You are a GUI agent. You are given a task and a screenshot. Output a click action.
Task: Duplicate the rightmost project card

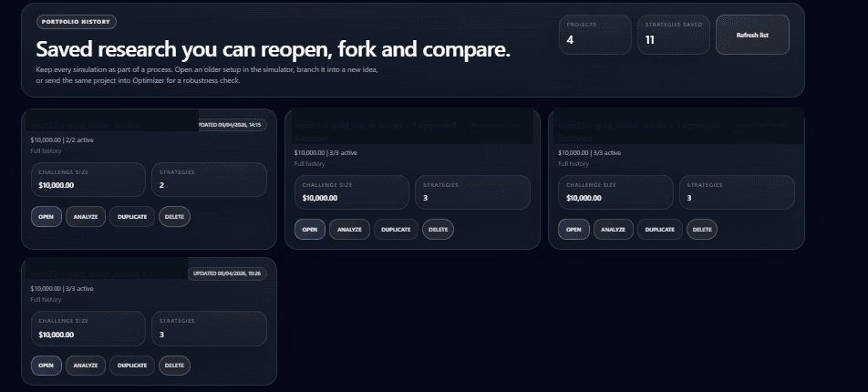click(660, 230)
